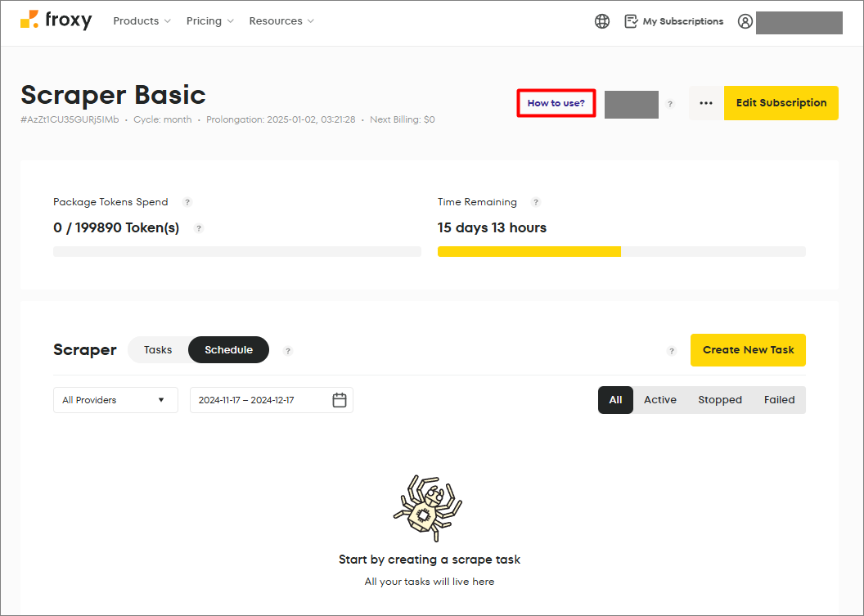Click Create New Task button

point(749,350)
